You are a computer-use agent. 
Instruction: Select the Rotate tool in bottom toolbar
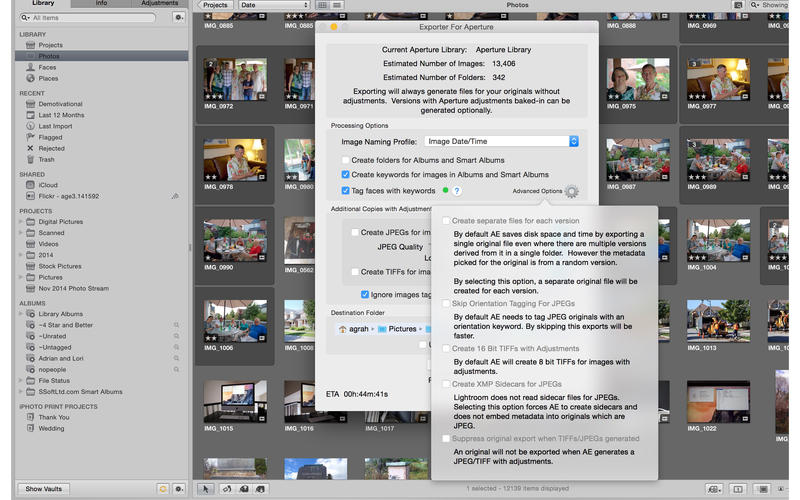227,489
